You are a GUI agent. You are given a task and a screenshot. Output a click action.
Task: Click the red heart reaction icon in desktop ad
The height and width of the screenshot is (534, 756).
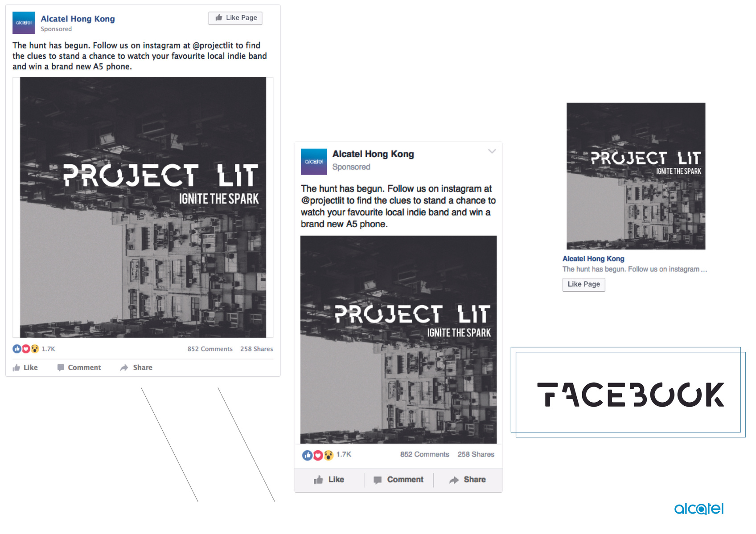pyautogui.click(x=26, y=349)
